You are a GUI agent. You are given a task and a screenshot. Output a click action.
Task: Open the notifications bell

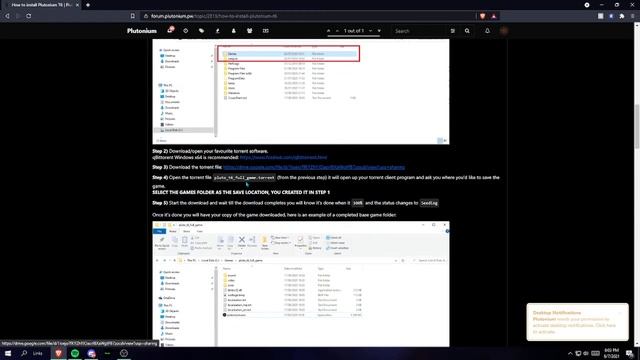click(487, 31)
